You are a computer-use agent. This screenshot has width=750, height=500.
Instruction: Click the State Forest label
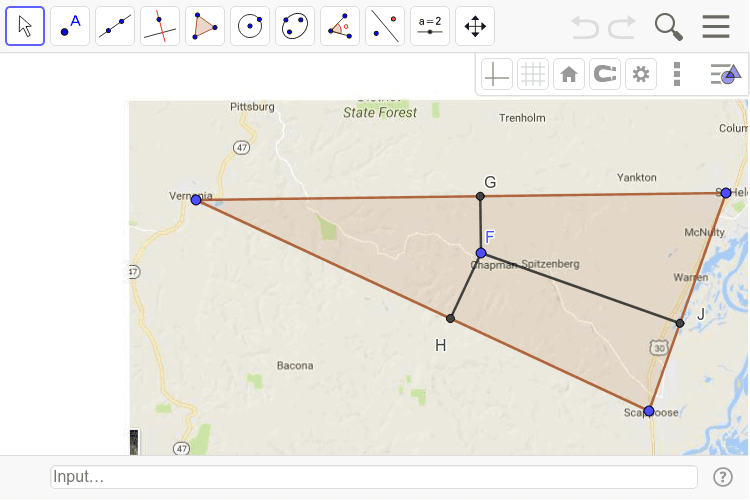(x=380, y=112)
